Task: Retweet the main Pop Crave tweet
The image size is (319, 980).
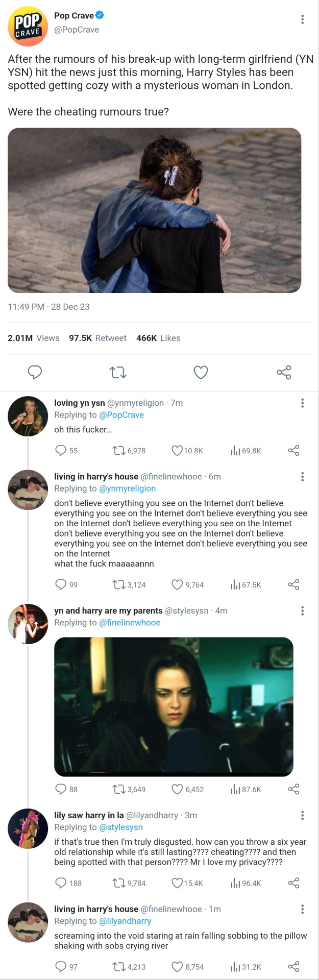Action: 118,372
